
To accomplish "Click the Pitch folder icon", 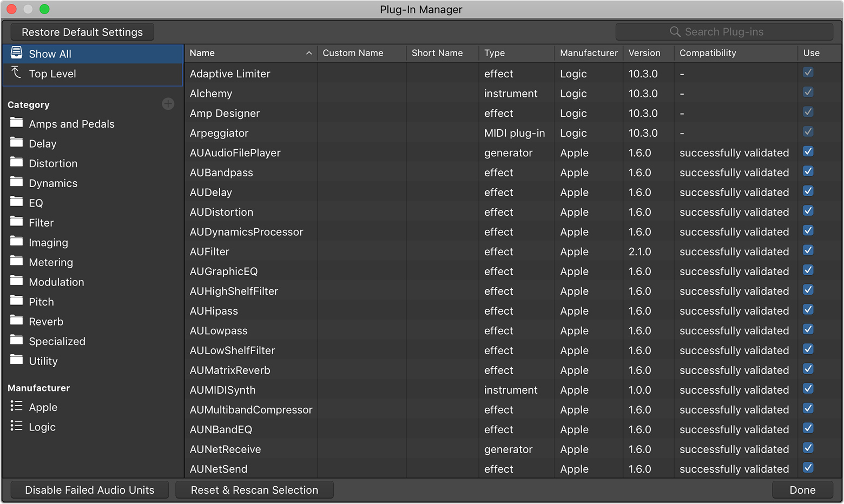I will click(x=17, y=301).
